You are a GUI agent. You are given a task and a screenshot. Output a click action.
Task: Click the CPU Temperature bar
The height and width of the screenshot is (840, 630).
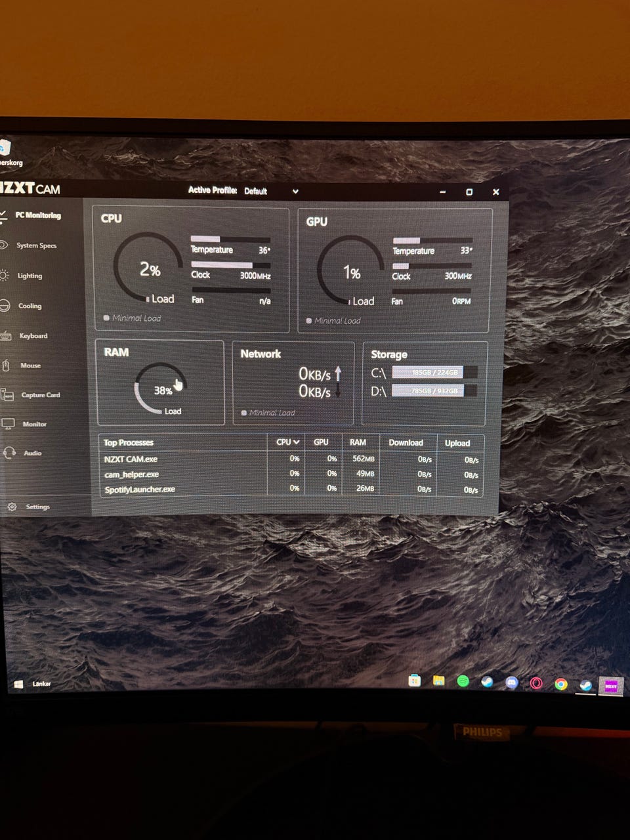[230, 240]
